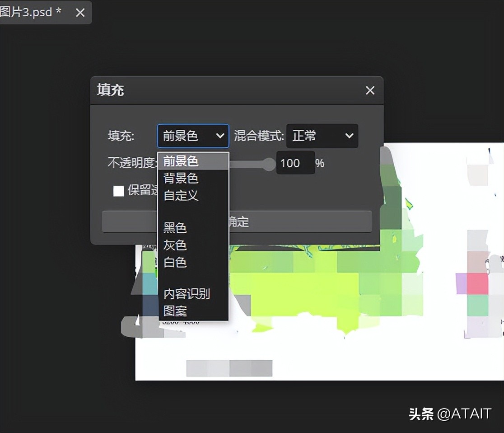Close the 图片3.psd tab via its X

pos(80,13)
